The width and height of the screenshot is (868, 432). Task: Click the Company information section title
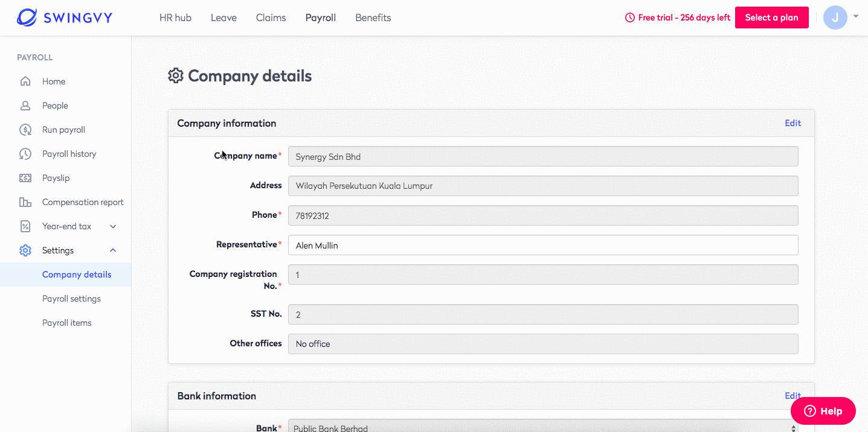point(227,123)
